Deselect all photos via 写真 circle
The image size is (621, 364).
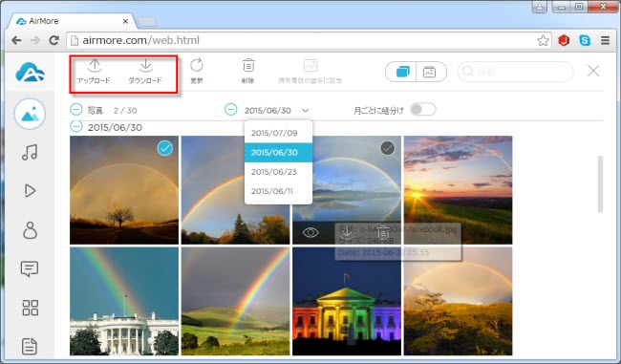pyautogui.click(x=76, y=109)
